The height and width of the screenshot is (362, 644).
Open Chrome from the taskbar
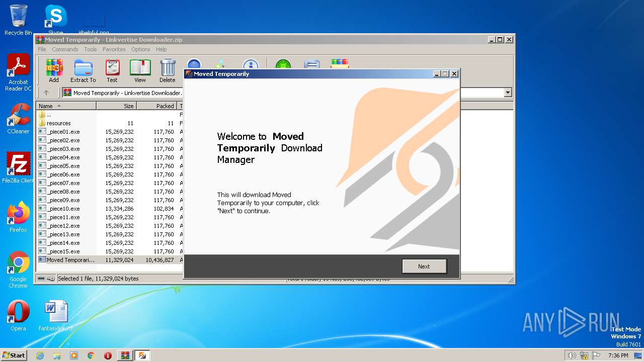(x=91, y=355)
